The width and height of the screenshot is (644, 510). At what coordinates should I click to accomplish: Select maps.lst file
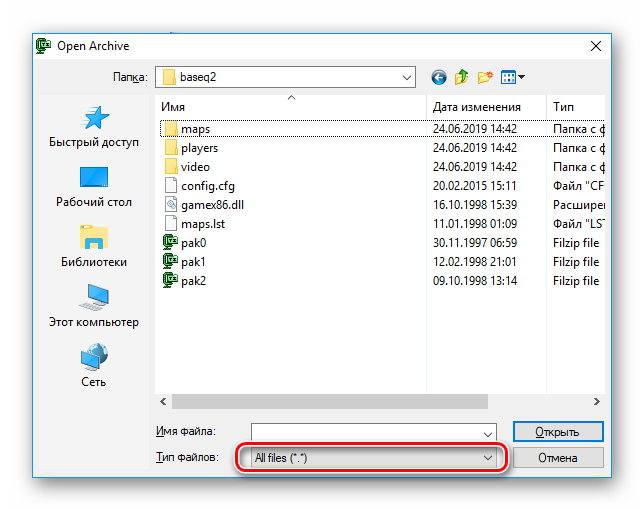[x=194, y=224]
